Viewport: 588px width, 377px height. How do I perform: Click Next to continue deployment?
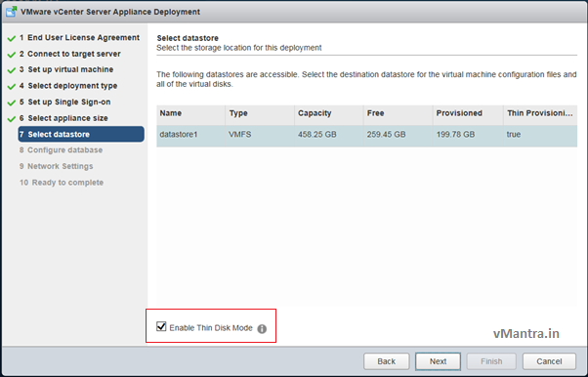tap(438, 361)
